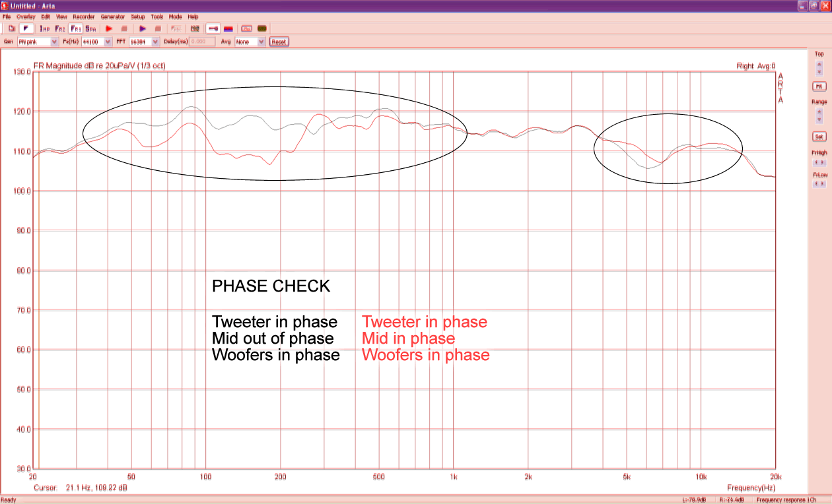
Task: Open the Tools menu
Action: (x=156, y=16)
